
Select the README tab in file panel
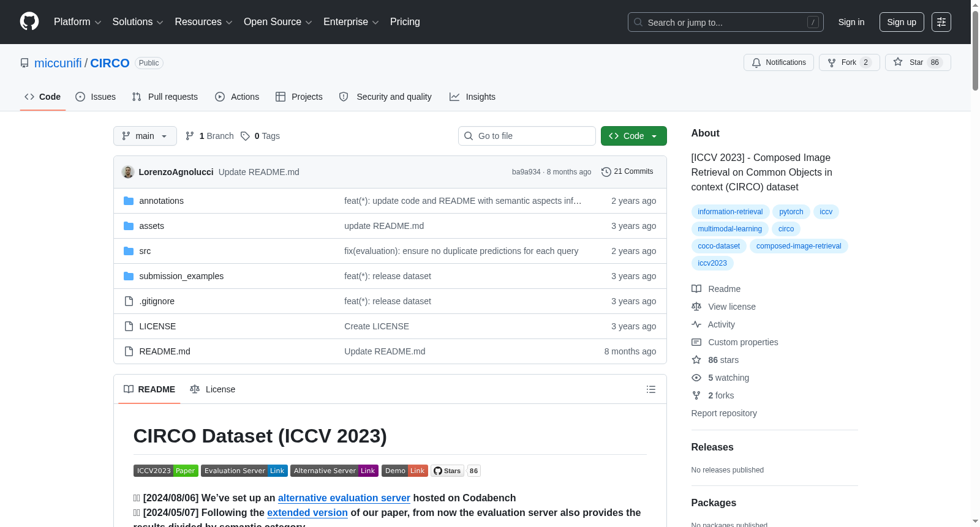(149, 389)
